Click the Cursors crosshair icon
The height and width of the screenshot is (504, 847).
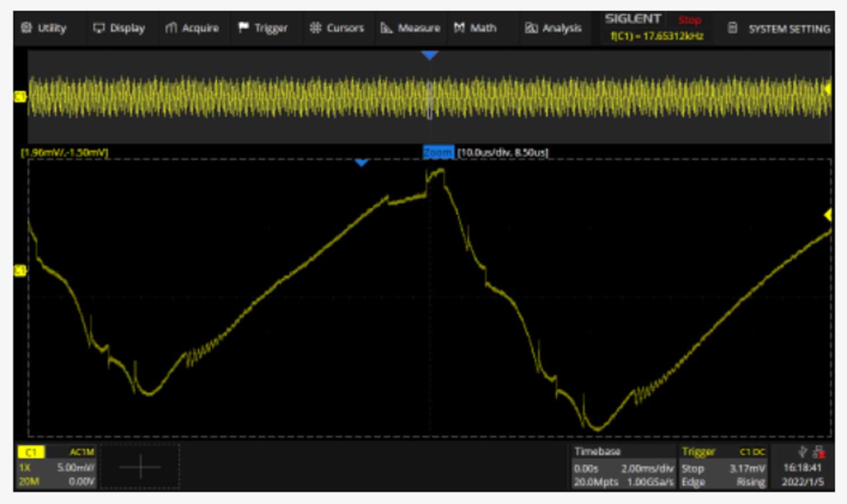coord(315,28)
